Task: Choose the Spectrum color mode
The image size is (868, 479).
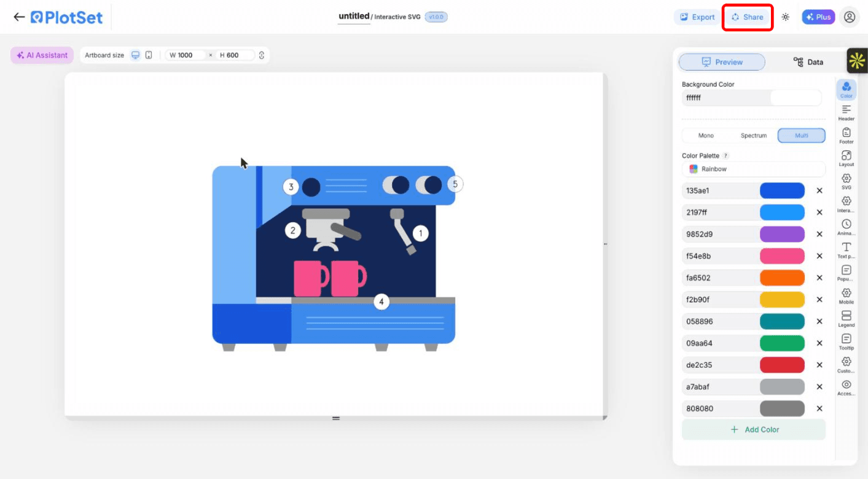Action: [754, 136]
